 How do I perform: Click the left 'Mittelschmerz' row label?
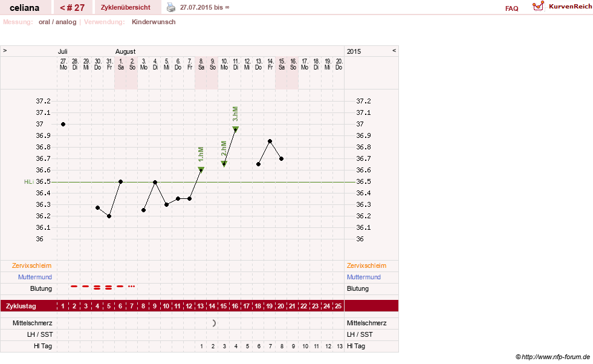tap(32, 323)
